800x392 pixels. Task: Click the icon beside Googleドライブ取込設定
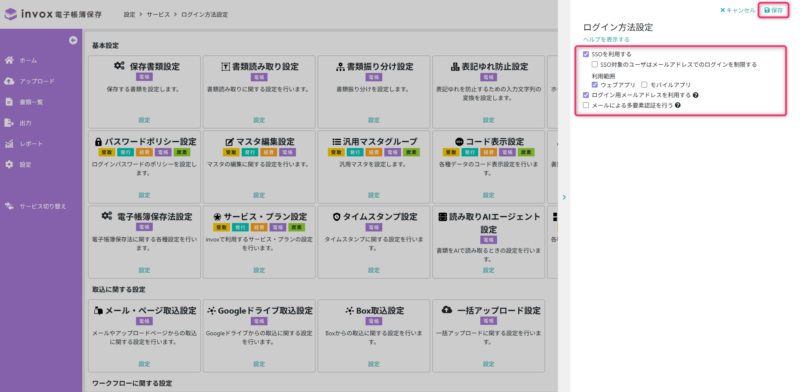point(212,310)
